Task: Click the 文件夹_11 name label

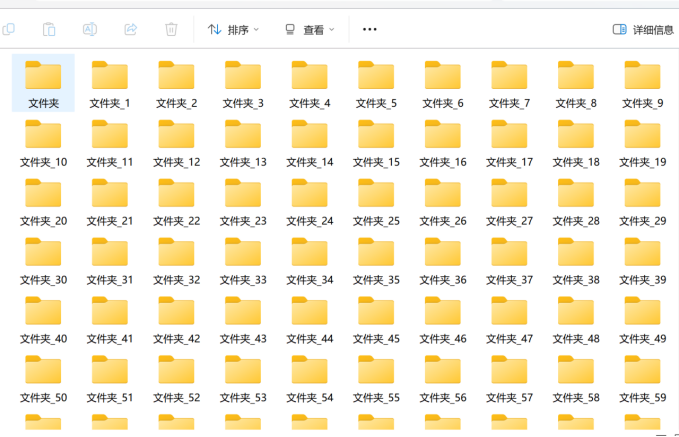Action: (x=110, y=162)
